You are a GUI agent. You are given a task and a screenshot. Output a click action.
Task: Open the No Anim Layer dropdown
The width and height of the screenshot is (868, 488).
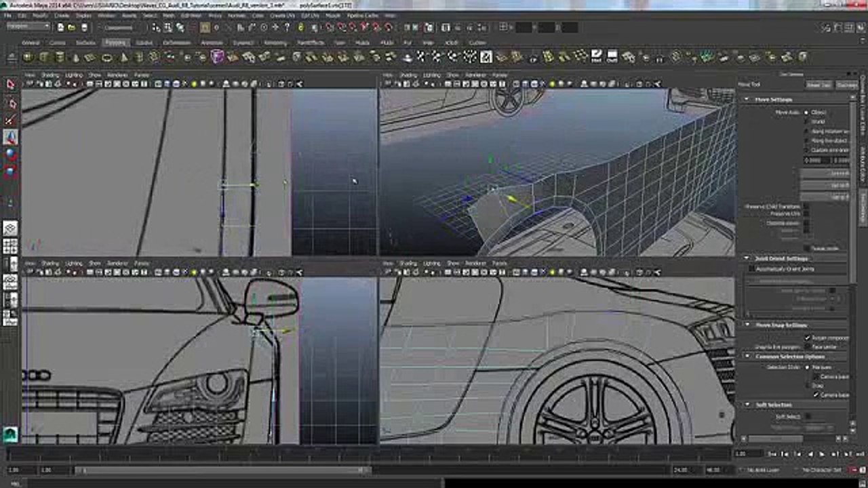[763, 470]
